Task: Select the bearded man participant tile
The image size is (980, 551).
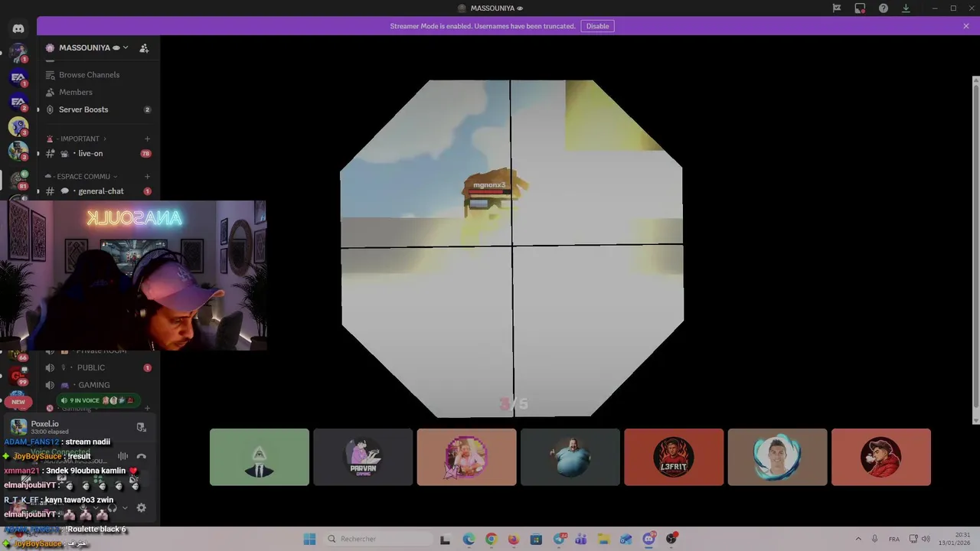Action: click(570, 457)
